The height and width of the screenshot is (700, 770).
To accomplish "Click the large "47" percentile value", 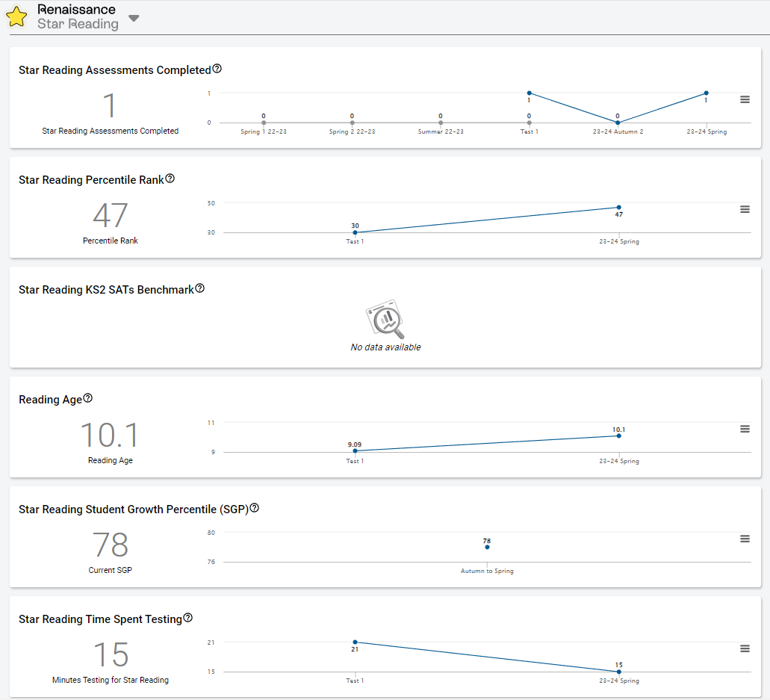I will [111, 215].
